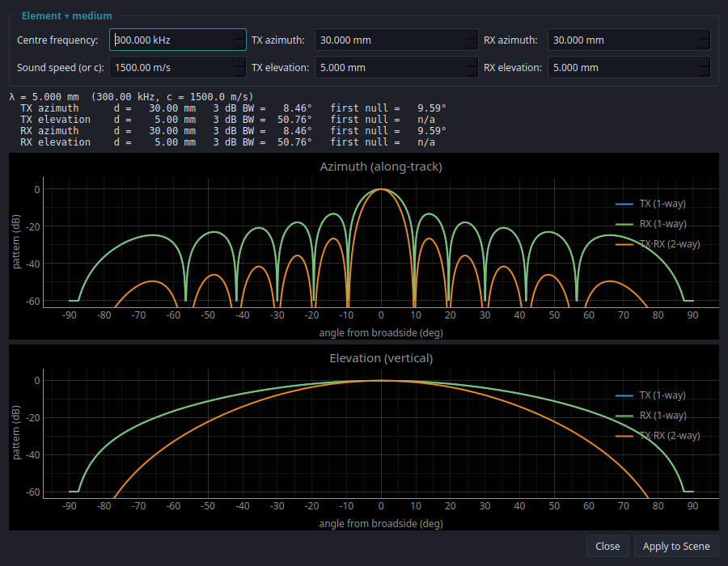This screenshot has width=728, height=566.
Task: Click the 'λ = 5.000 mm' summary line
Action: 131,97
